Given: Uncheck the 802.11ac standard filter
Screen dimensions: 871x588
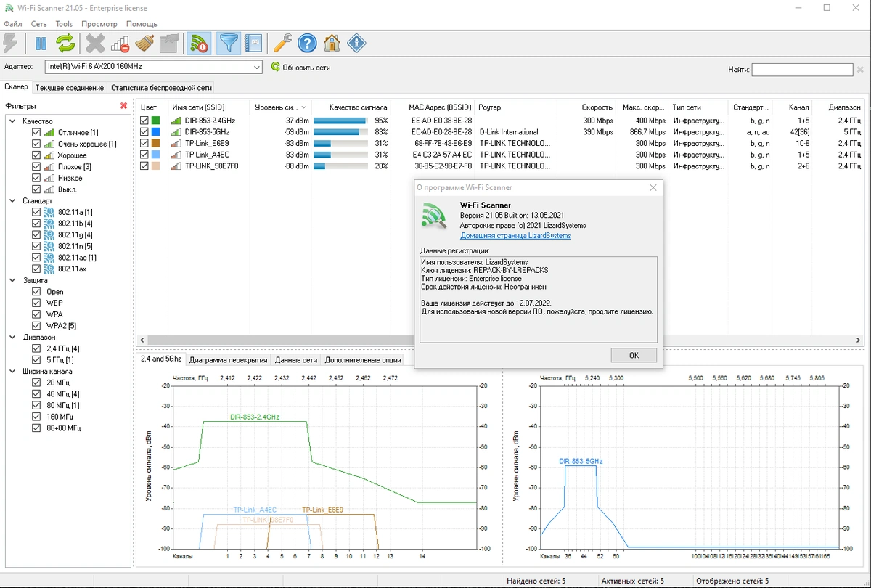Looking at the screenshot, I should [36, 258].
